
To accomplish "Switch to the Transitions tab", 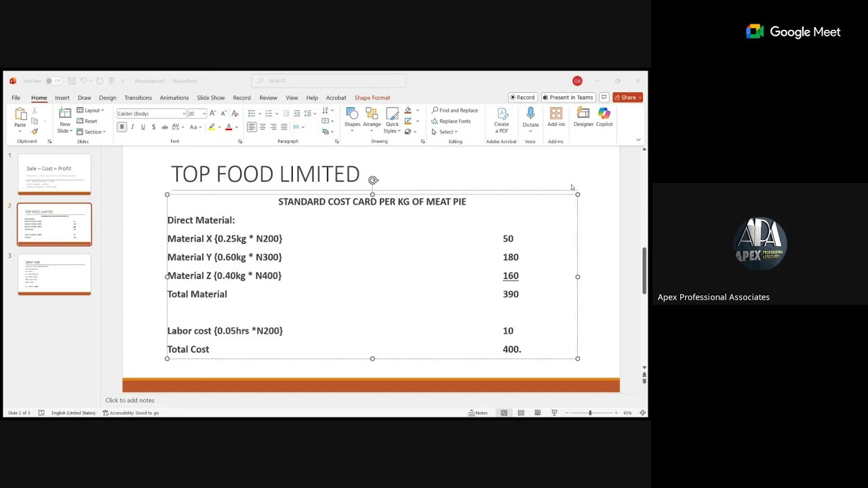I will tap(138, 98).
